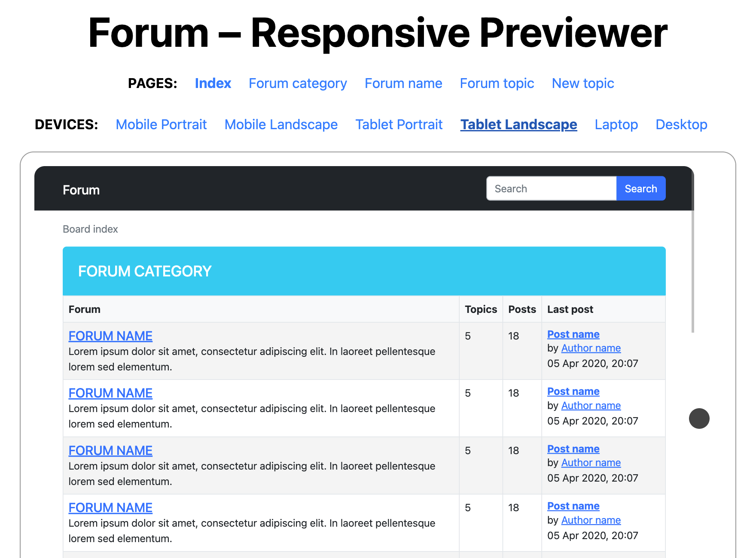
Task: Click the Forum brand in the navbar
Action: 81,190
